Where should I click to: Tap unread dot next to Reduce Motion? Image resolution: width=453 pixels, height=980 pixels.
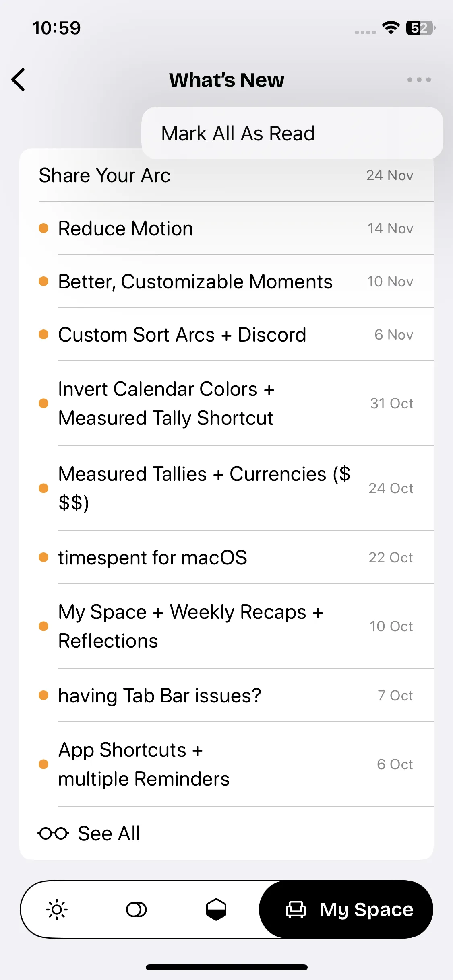[43, 229]
